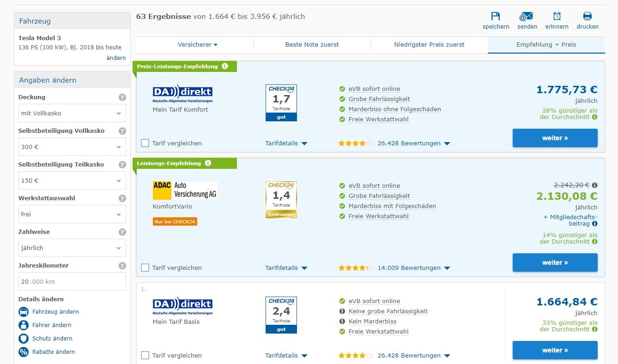The width and height of the screenshot is (618, 364).
Task: Click the Schutz ändern link text
Action: click(52, 338)
